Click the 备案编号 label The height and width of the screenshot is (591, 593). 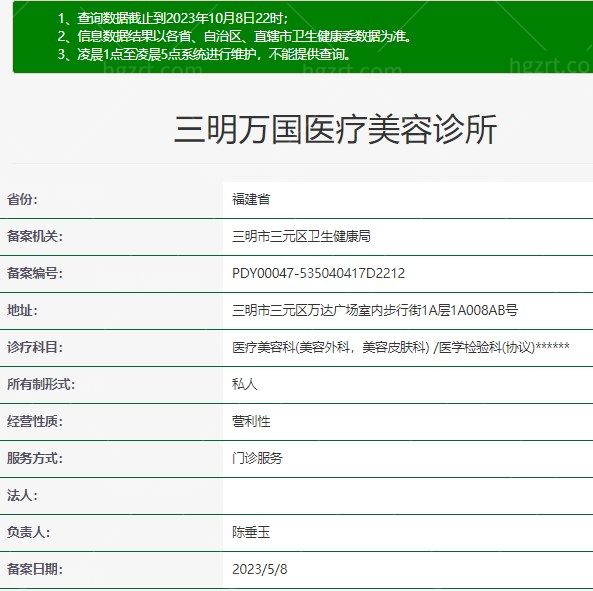(x=35, y=273)
